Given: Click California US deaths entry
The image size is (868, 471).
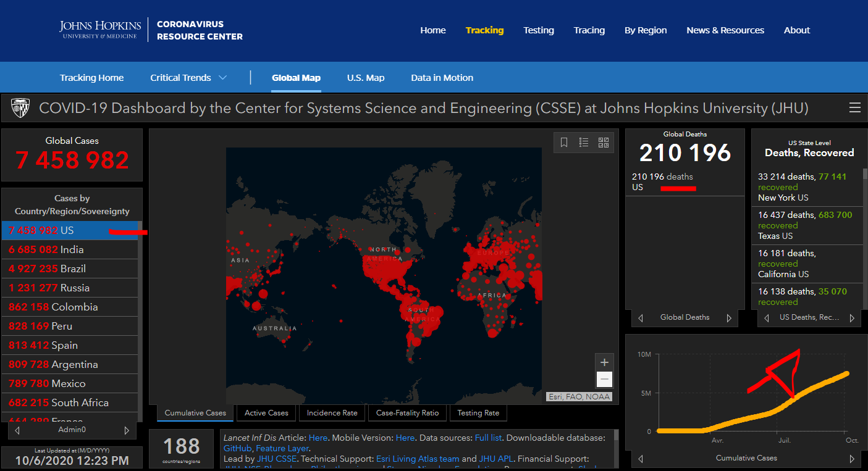Looking at the screenshot, I should (x=807, y=264).
